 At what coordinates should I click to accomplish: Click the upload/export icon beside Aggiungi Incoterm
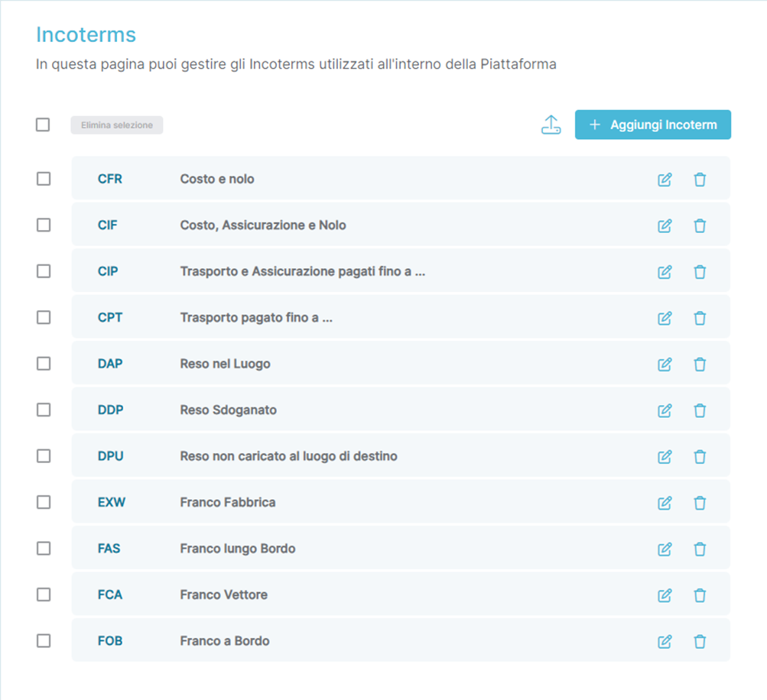point(551,125)
